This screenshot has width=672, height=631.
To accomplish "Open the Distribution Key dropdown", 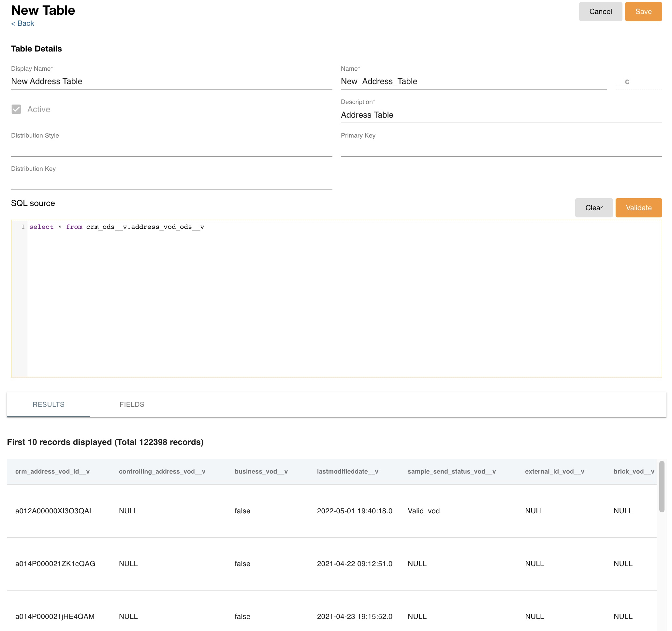I will 171,182.
